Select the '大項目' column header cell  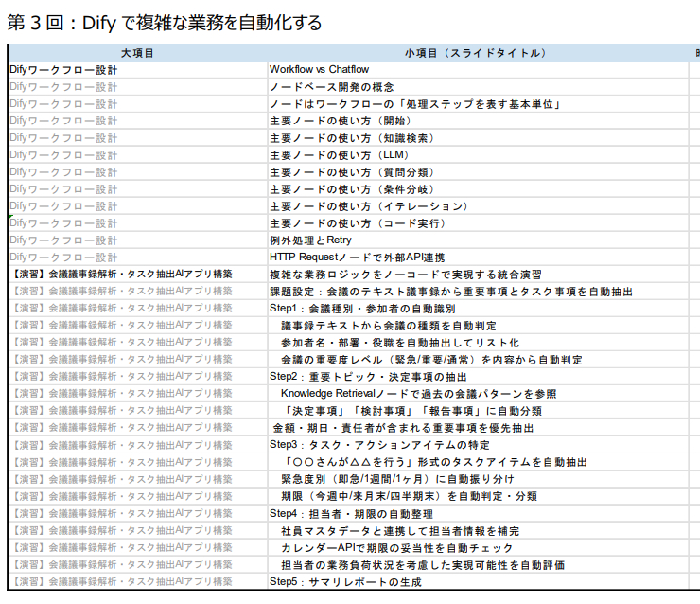[x=137, y=53]
